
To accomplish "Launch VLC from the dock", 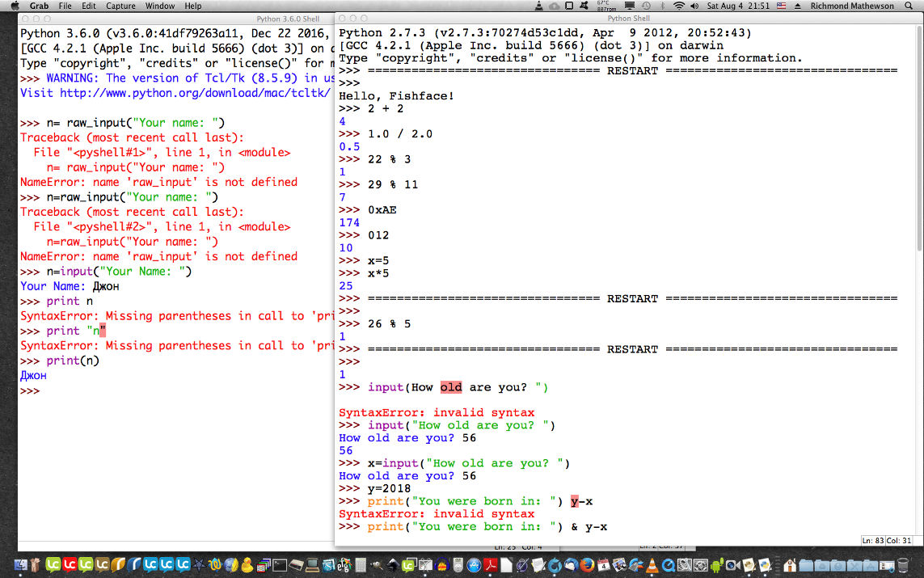I will pyautogui.click(x=650, y=564).
